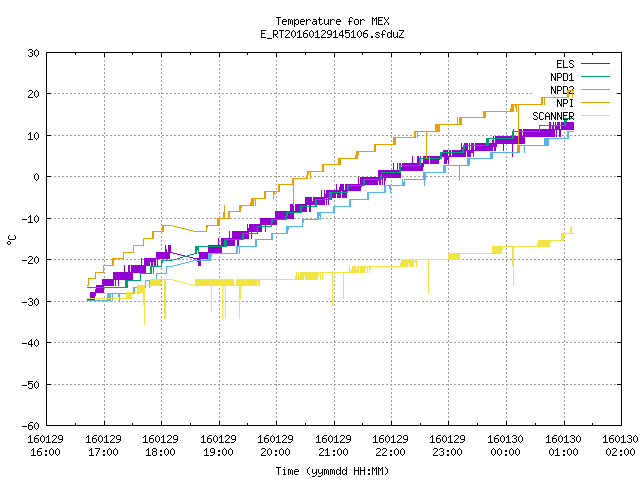Click the x-axis tick 160129 23:00

pos(448,446)
